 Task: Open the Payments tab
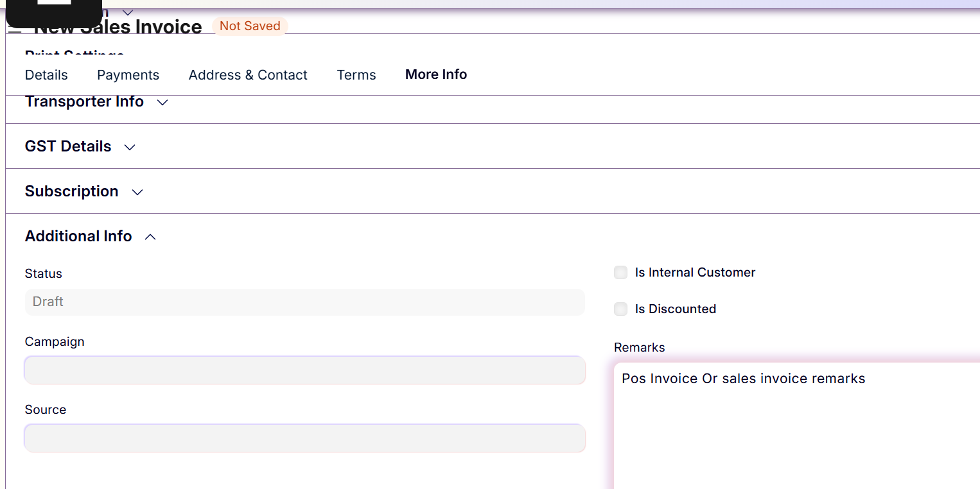click(128, 75)
